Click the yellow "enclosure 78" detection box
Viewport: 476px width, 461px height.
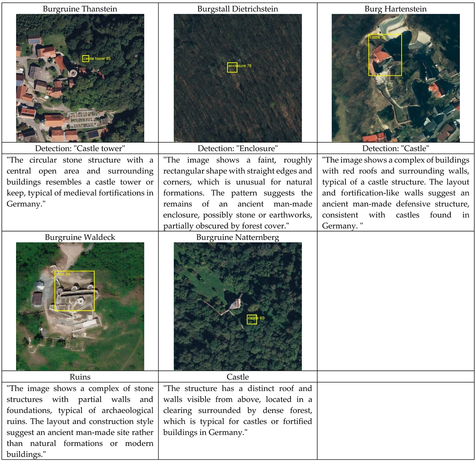coord(232,67)
